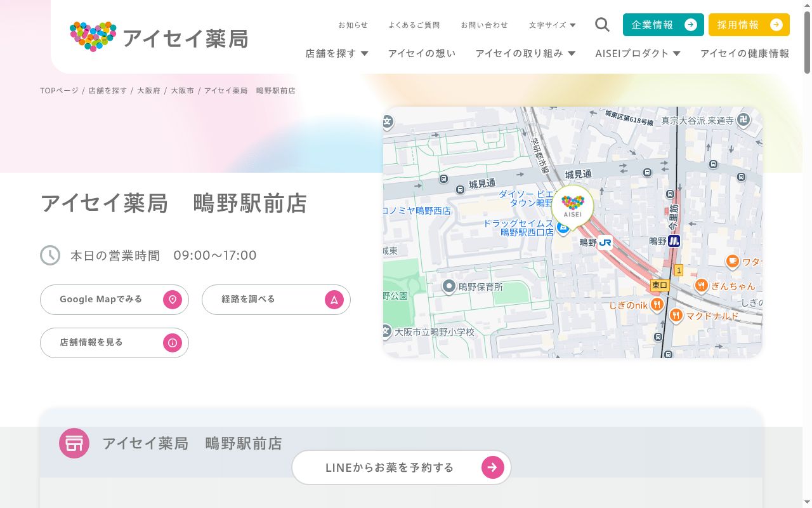Click the ぎんちゃん restaurant pin on map
This screenshot has height=508, width=812.
701,286
